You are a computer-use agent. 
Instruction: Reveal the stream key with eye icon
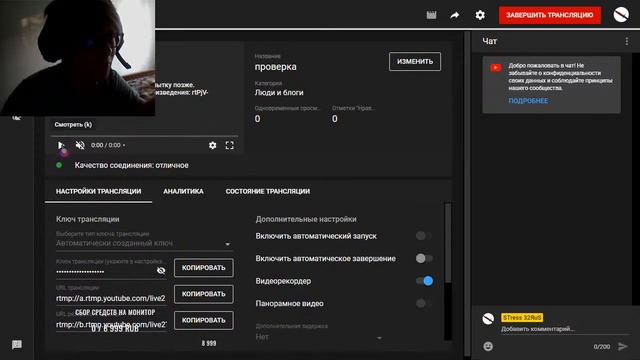click(x=161, y=271)
